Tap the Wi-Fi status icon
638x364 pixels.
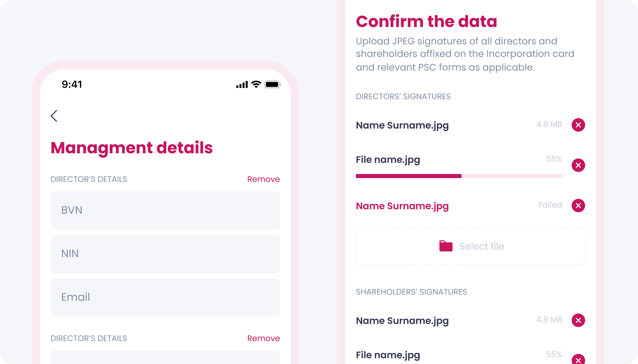pos(256,84)
